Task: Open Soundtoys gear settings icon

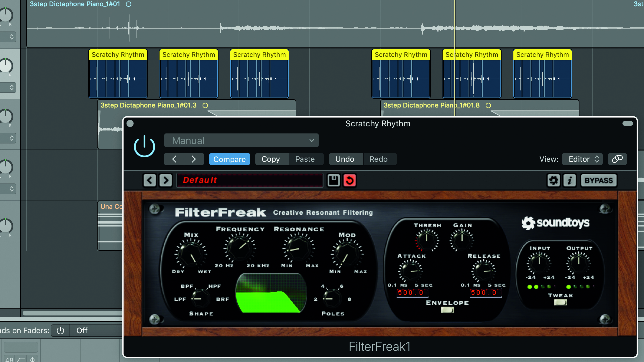Action: 554,180
